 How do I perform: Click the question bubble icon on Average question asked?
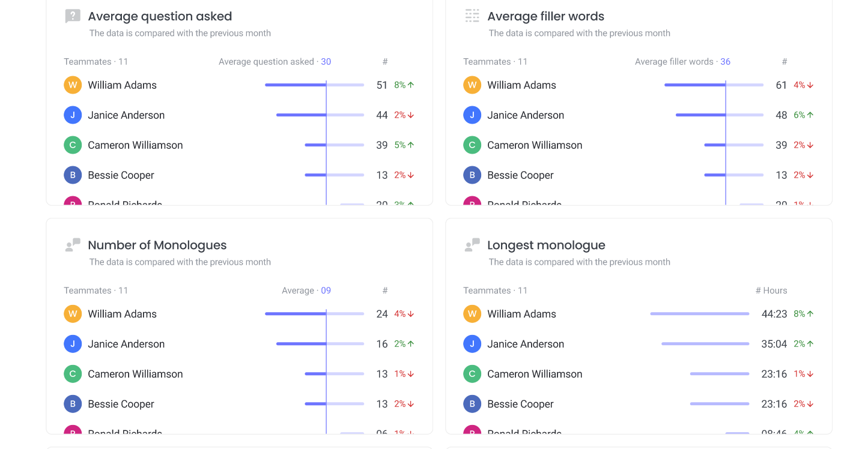click(72, 16)
